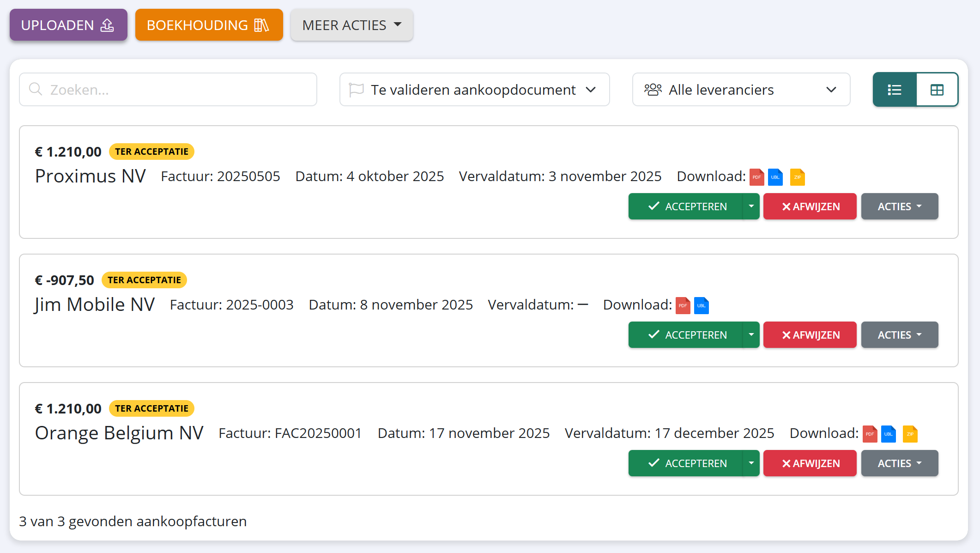Image resolution: width=980 pixels, height=553 pixels.
Task: Open Acties menu for Jim Mobile NV
Action: point(899,335)
